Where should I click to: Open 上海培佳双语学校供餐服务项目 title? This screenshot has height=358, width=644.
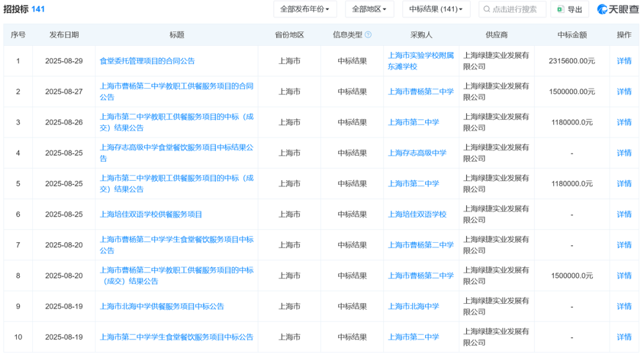[151, 214]
